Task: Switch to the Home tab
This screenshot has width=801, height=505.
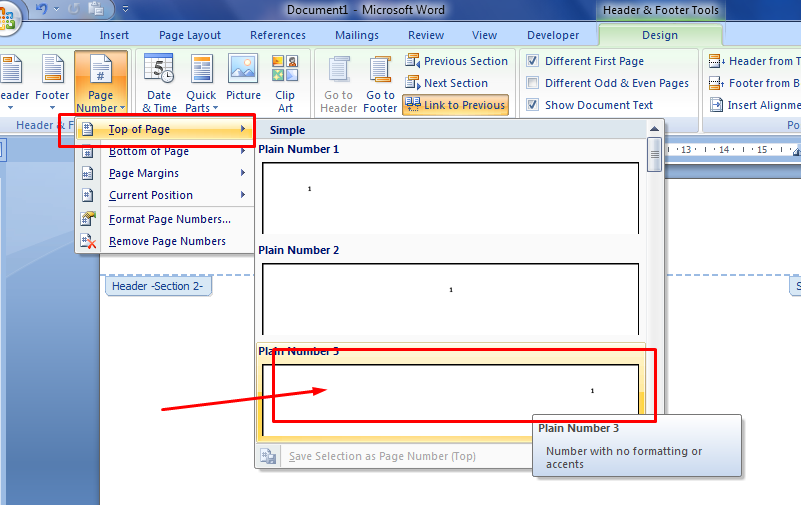Action: pyautogui.click(x=57, y=35)
